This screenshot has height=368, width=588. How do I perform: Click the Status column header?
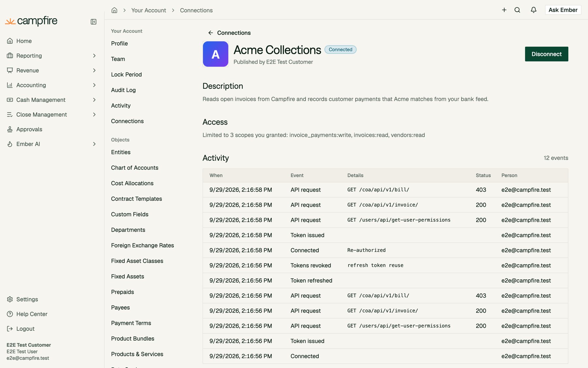click(483, 175)
